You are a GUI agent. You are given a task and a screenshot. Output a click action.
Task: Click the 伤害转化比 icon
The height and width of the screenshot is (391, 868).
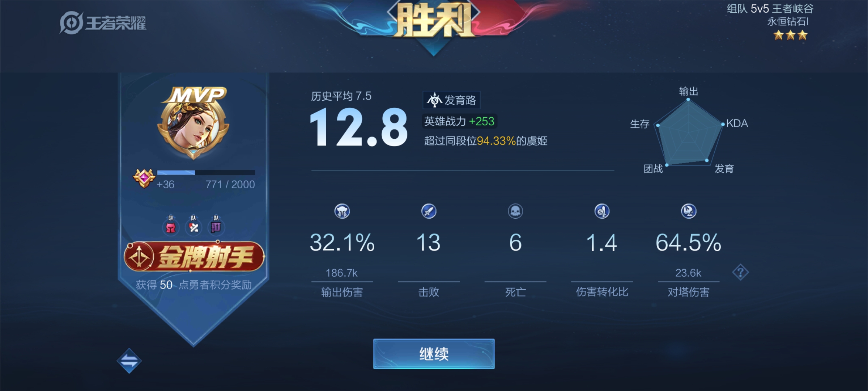[602, 211]
